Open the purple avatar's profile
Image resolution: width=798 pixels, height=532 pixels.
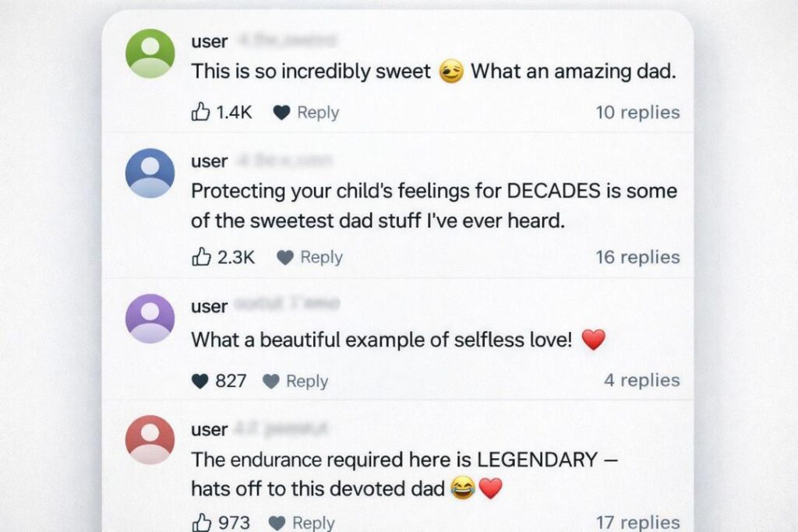coord(150,318)
